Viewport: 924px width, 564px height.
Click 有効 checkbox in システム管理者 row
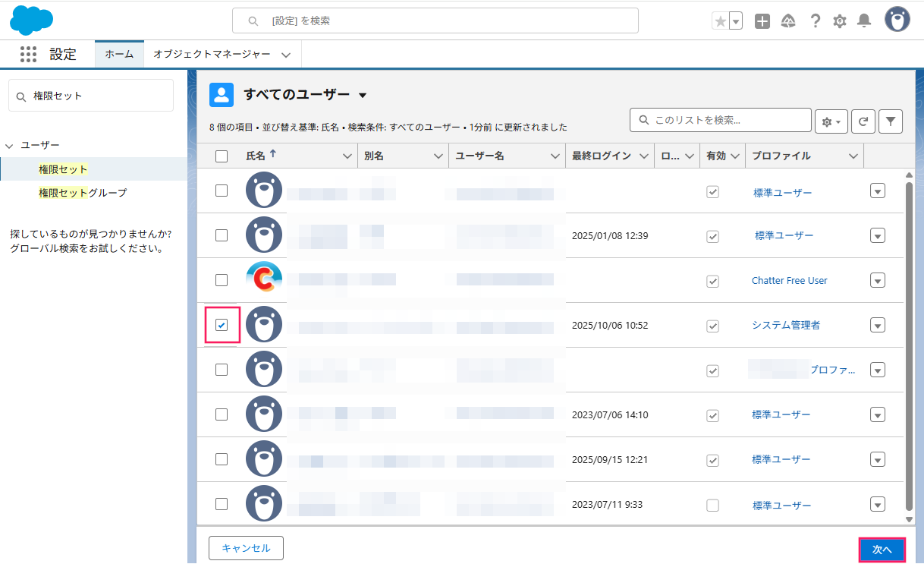coord(712,326)
